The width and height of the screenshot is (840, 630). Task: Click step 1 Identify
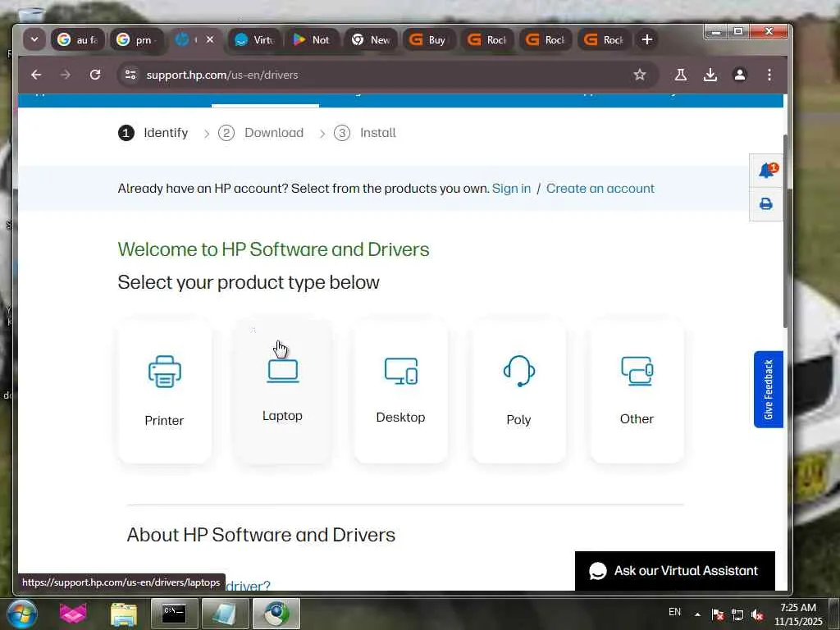point(153,133)
